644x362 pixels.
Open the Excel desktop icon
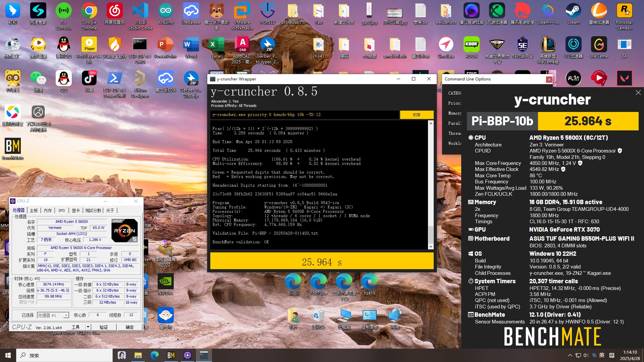pos(216,48)
